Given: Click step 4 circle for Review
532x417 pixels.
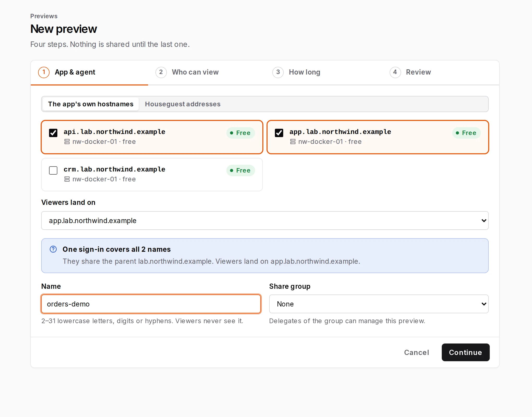Looking at the screenshot, I should 395,72.
